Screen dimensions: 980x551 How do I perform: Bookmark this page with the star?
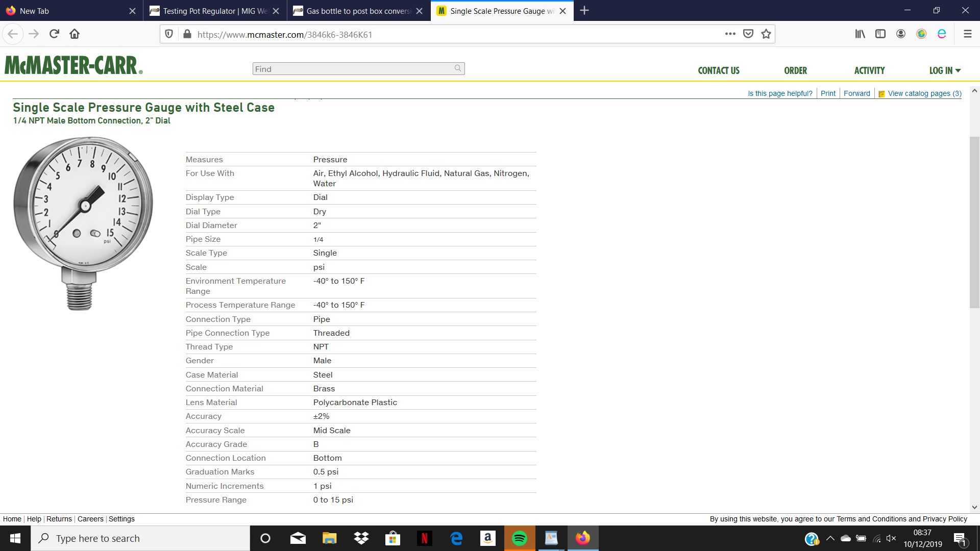pyautogui.click(x=766, y=34)
